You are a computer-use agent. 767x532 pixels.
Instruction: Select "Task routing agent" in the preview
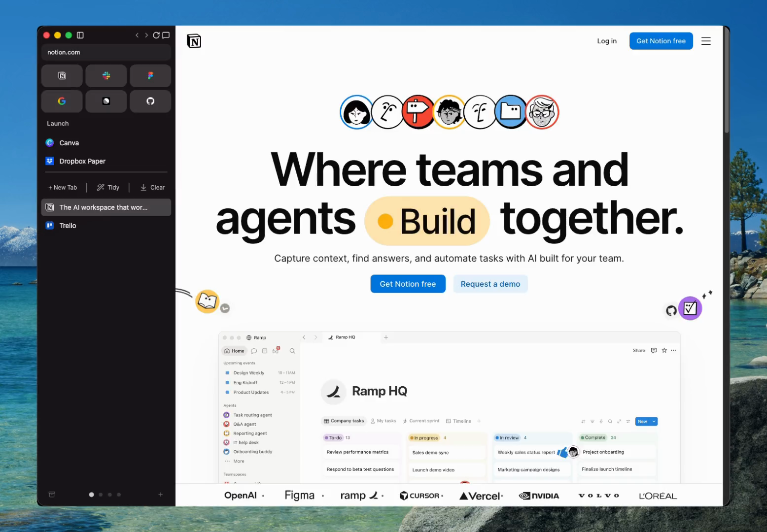(x=248, y=415)
